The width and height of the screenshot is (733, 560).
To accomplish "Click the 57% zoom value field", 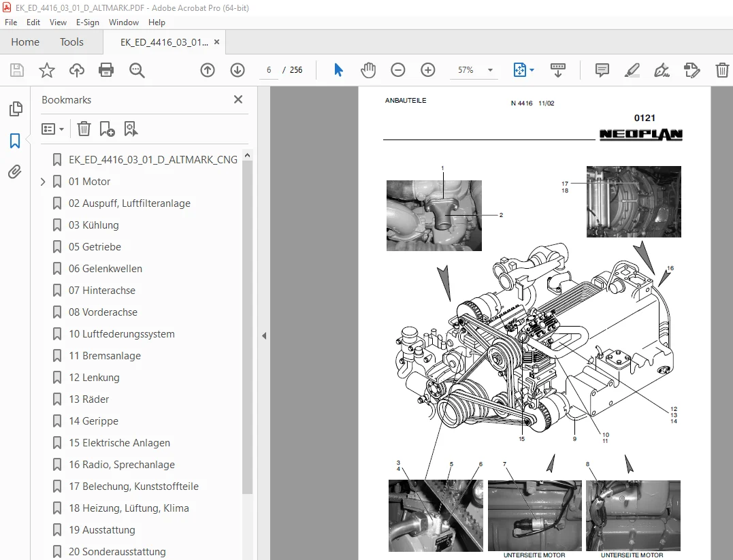I will click(466, 70).
